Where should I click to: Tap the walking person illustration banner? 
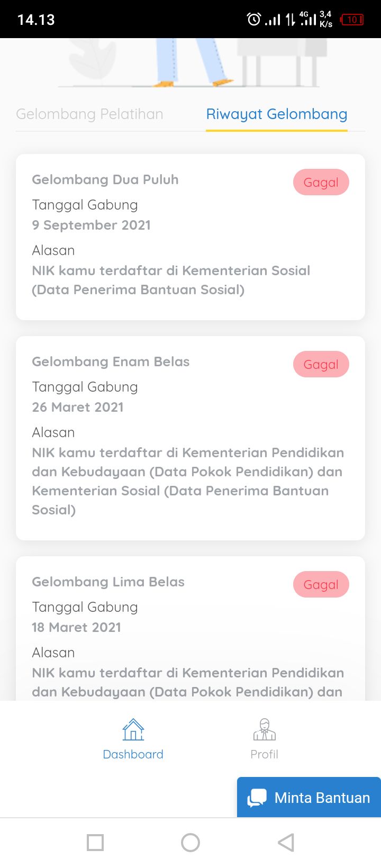click(x=190, y=62)
